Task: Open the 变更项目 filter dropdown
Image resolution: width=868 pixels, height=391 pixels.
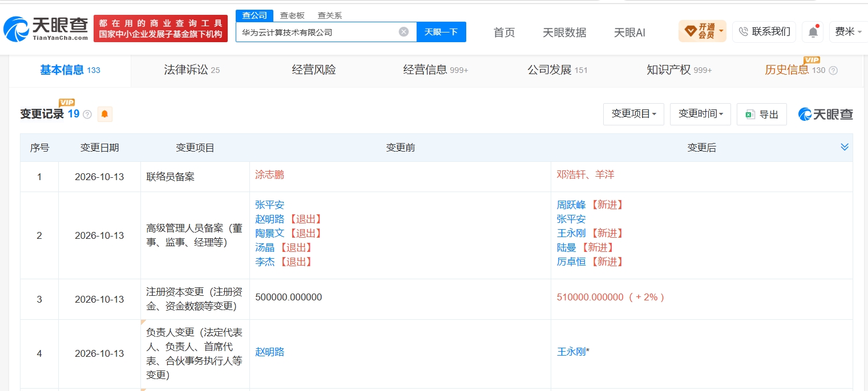Action: click(x=633, y=114)
